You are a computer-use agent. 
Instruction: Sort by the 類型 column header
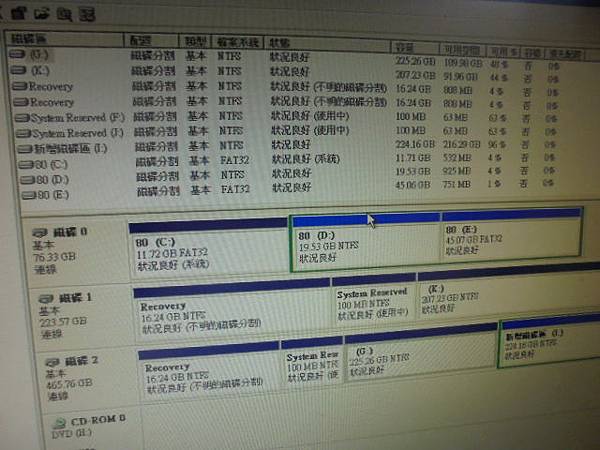(x=195, y=41)
